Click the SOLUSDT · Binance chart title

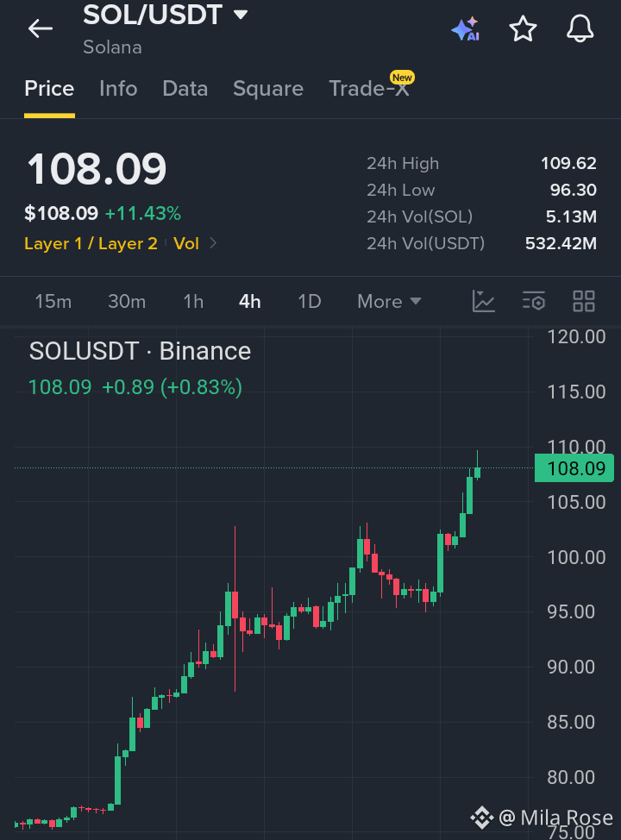coord(140,351)
